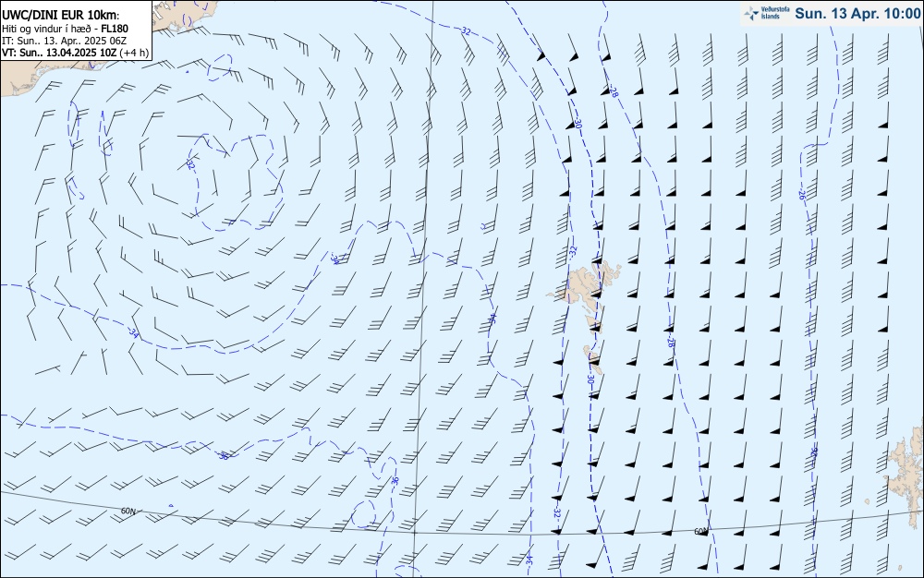Click the Veðurstofa Íslands logo
Viewport: 924px width, 578px height.
click(x=766, y=13)
